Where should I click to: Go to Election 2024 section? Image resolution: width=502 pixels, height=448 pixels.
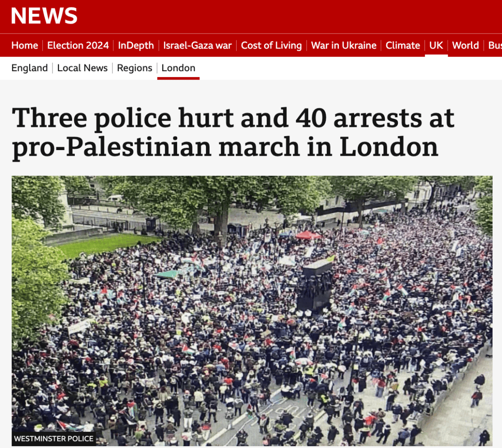click(x=78, y=46)
